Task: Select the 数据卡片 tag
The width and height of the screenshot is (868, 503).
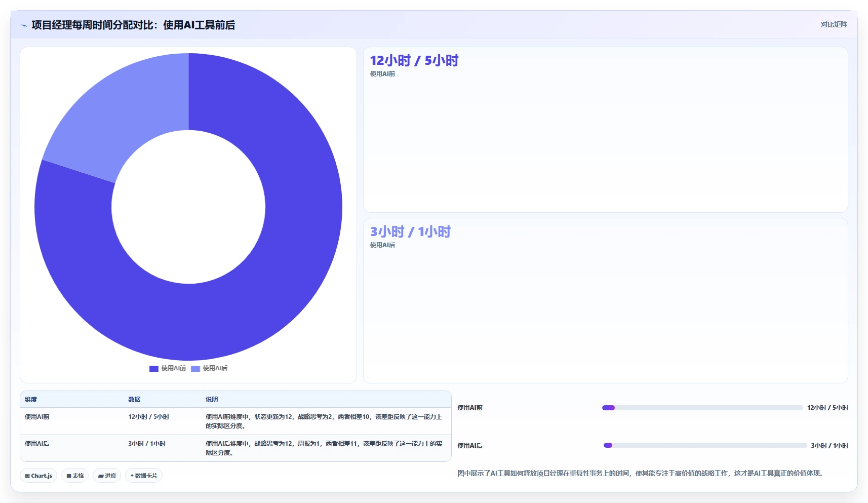Action: click(x=144, y=476)
